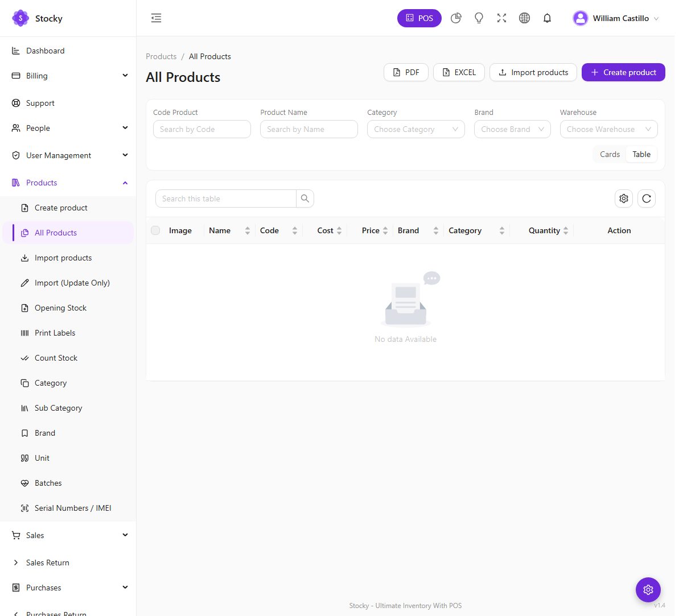Switch product view to Cards
The image size is (683, 616).
click(610, 154)
